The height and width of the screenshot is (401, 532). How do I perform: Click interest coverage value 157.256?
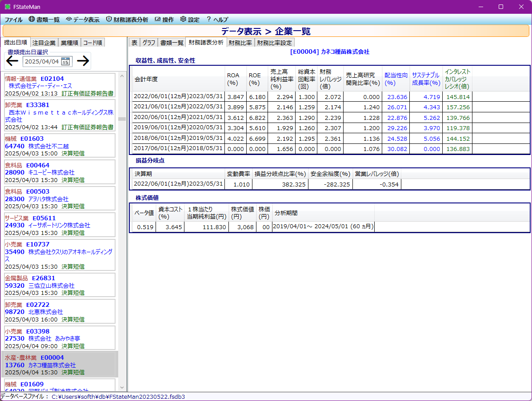[x=458, y=107]
